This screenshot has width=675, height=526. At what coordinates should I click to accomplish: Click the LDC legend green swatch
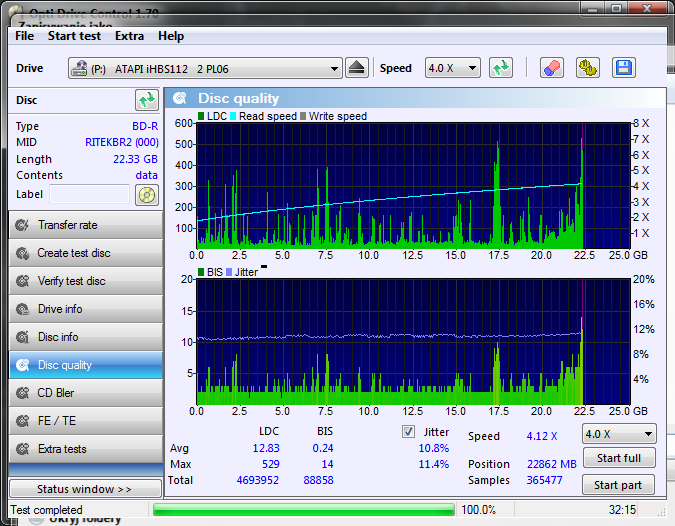point(201,116)
